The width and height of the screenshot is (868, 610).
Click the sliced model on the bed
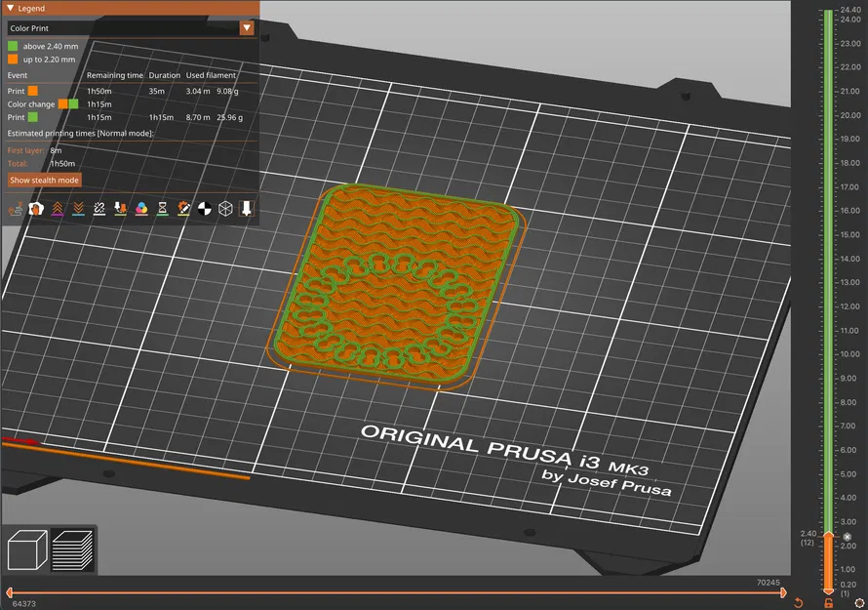pos(396,287)
